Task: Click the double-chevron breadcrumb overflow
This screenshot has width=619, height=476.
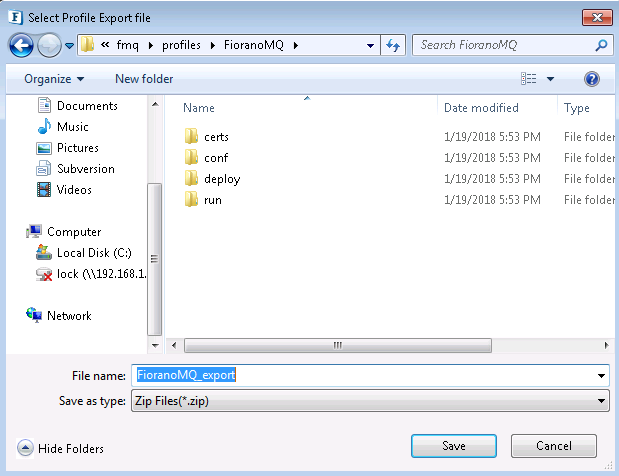Action: [105, 45]
